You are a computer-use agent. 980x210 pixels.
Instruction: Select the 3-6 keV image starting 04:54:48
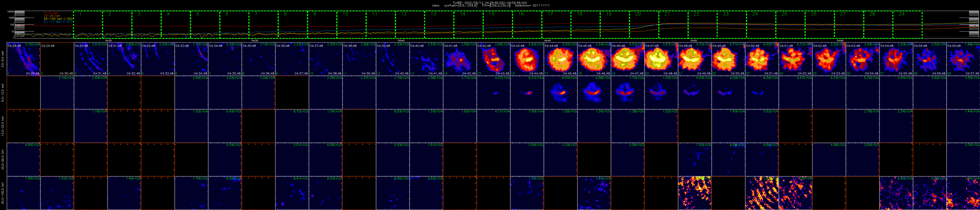[896, 59]
